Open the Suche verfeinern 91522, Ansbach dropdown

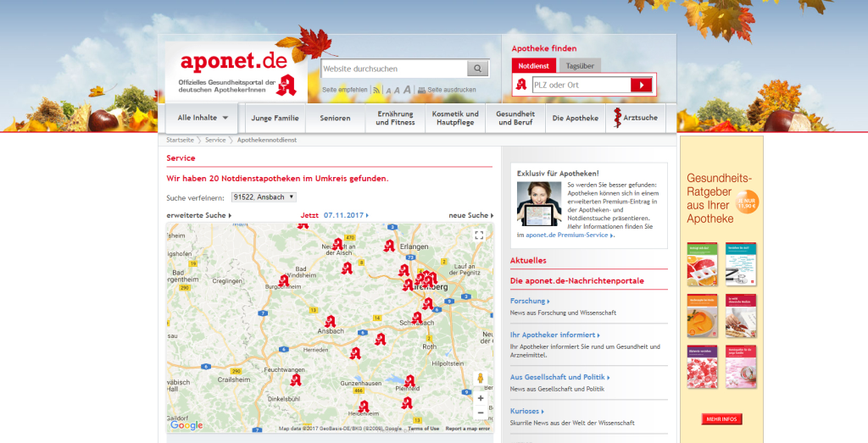click(264, 197)
